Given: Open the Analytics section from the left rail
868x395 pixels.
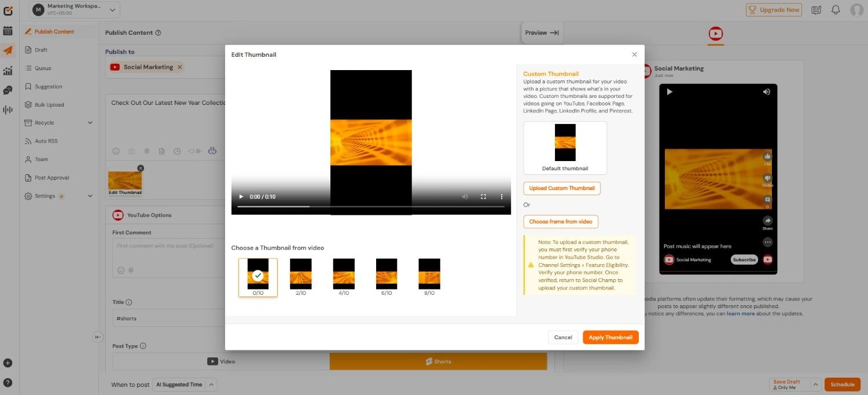Looking at the screenshot, I should tap(8, 71).
